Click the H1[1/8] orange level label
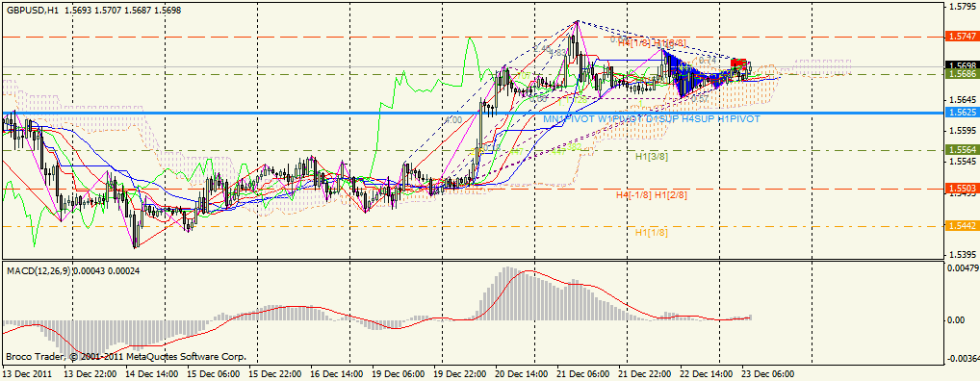 click(x=652, y=232)
